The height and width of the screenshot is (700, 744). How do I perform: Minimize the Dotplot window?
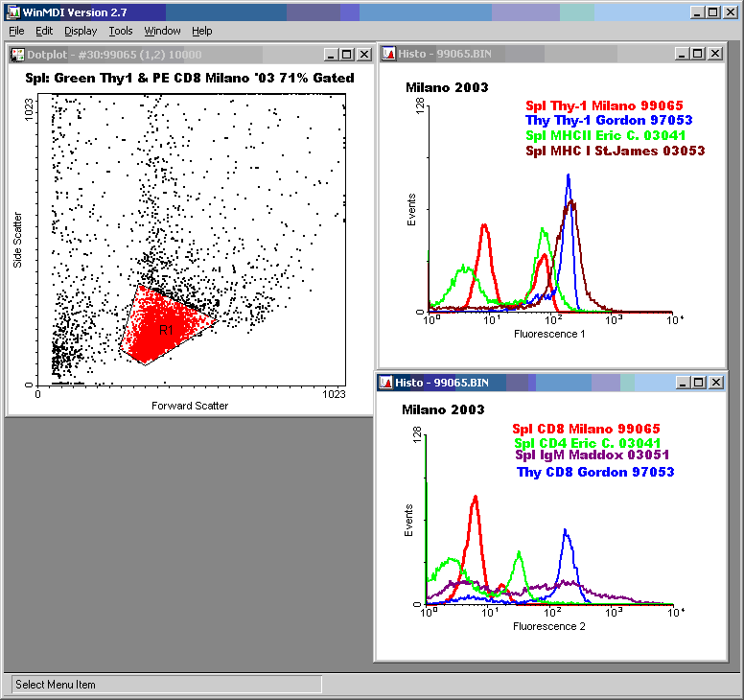[x=331, y=55]
